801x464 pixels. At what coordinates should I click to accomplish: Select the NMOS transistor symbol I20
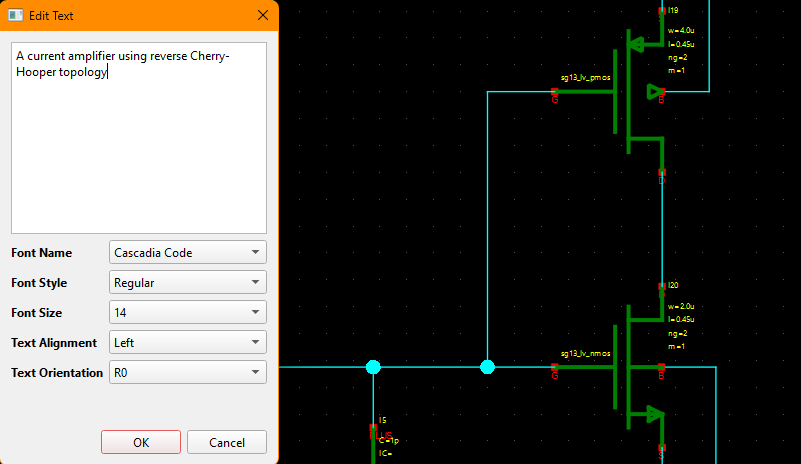click(x=630, y=367)
